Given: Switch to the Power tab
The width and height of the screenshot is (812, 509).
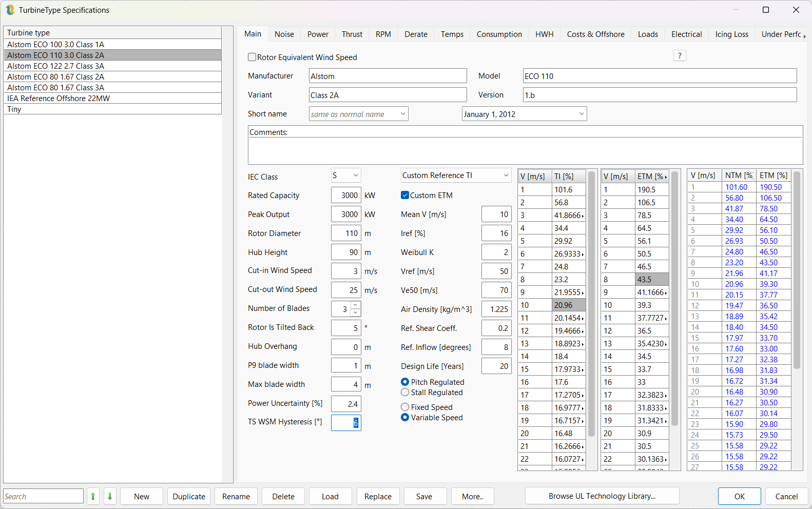Looking at the screenshot, I should 318,34.
